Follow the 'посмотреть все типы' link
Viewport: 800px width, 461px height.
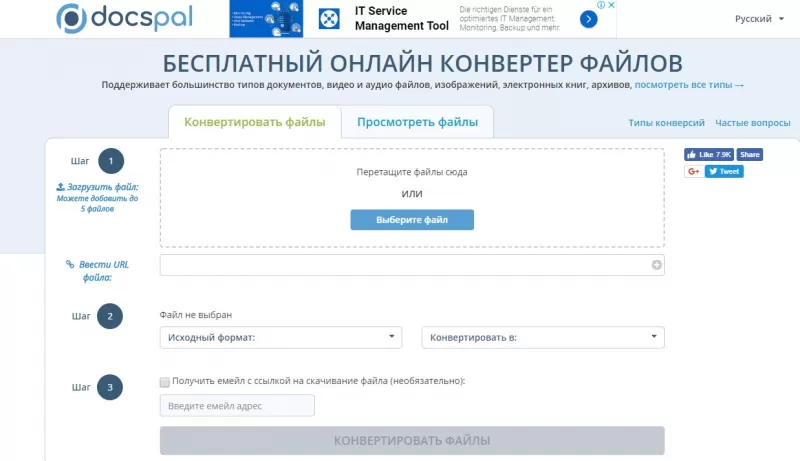689,85
